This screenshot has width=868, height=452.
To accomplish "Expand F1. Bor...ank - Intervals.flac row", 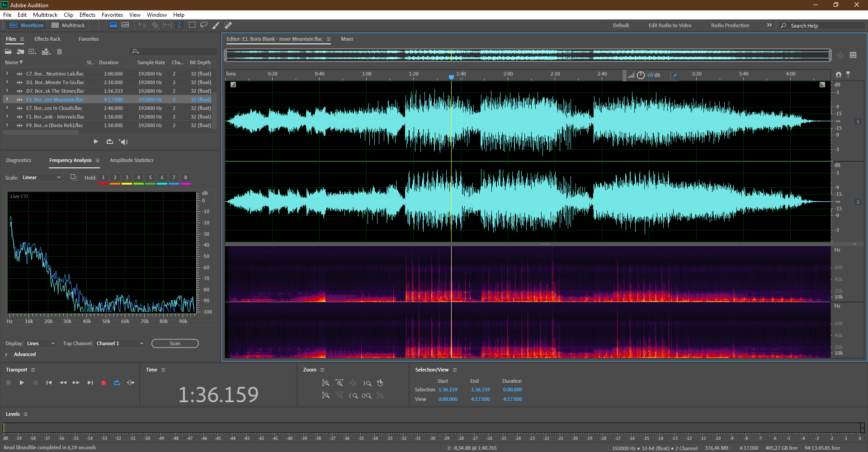I will tap(7, 116).
